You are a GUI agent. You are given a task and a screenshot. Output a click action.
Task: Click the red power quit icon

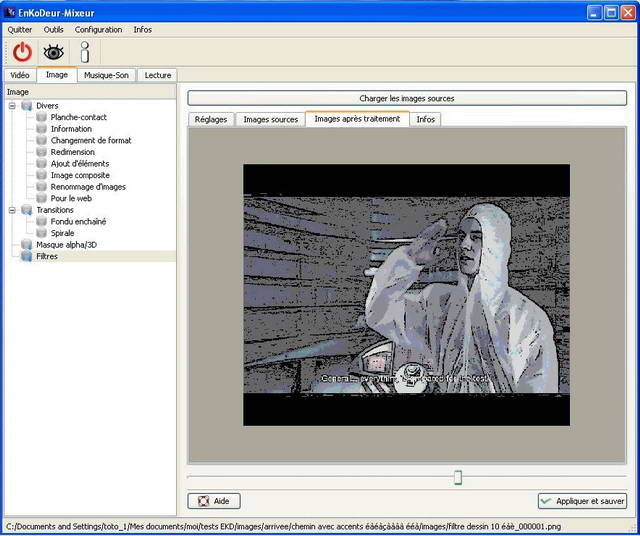point(22,52)
